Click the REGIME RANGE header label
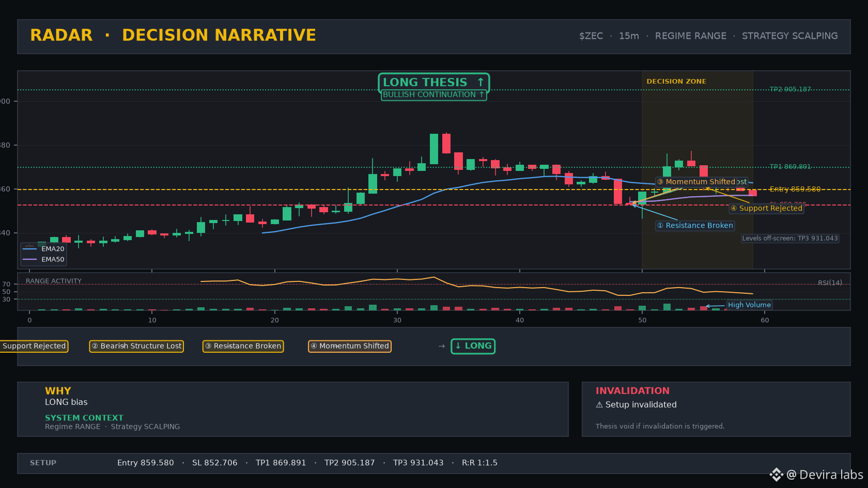The height and width of the screenshot is (488, 868). coord(690,36)
